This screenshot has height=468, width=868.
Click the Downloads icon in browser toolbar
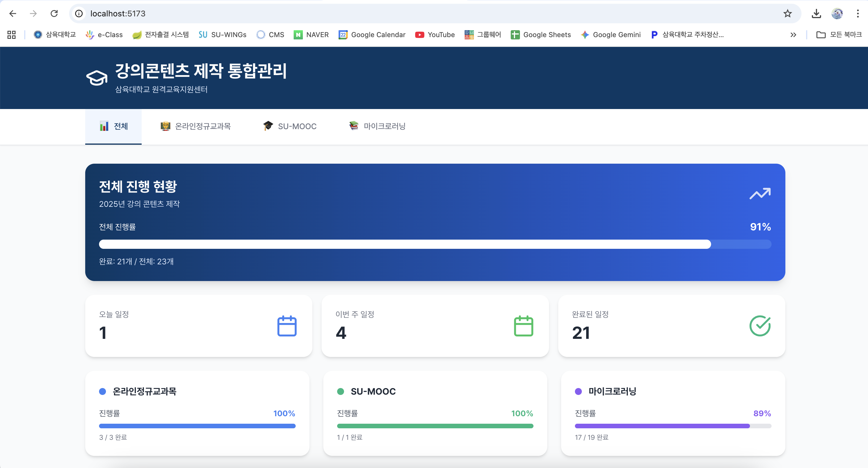[x=816, y=14]
